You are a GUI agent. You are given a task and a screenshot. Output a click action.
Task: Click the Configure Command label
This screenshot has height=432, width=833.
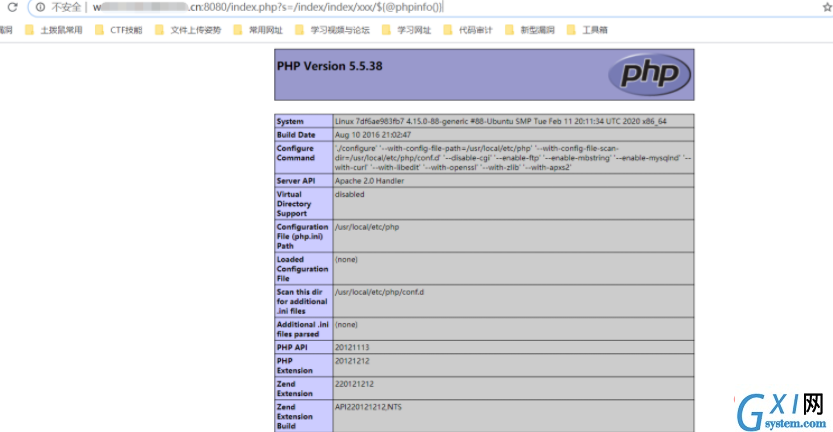pyautogui.click(x=295, y=153)
